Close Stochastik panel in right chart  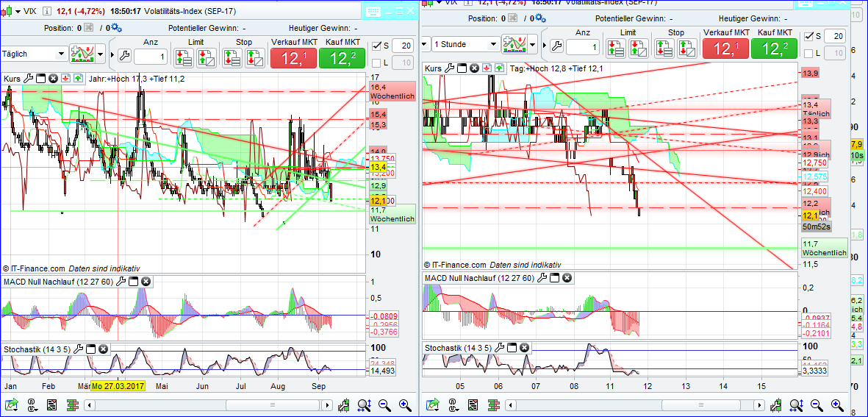coord(524,348)
